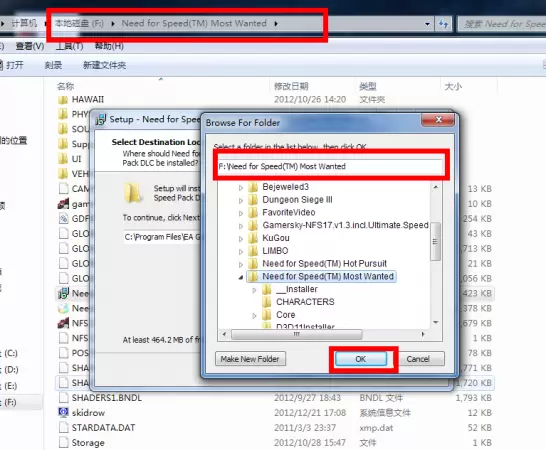The height and width of the screenshot is (450, 546).
Task: Select the KuGou folder icon
Action: point(253,238)
